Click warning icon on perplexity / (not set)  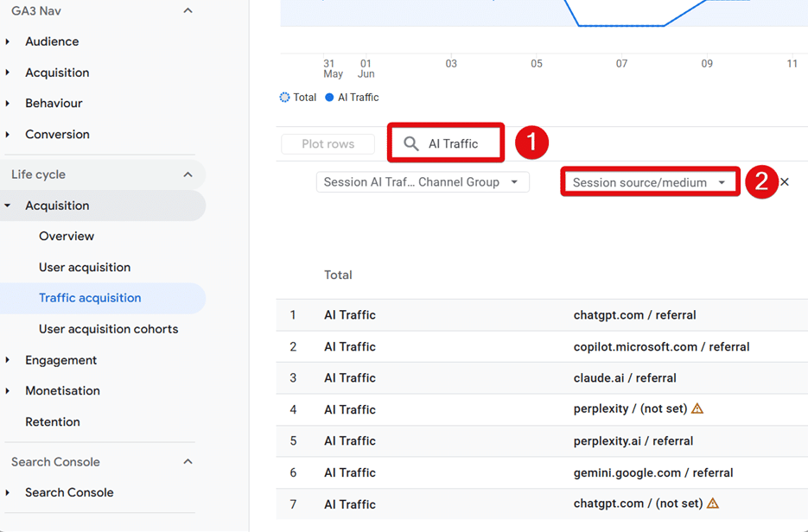pyautogui.click(x=697, y=408)
